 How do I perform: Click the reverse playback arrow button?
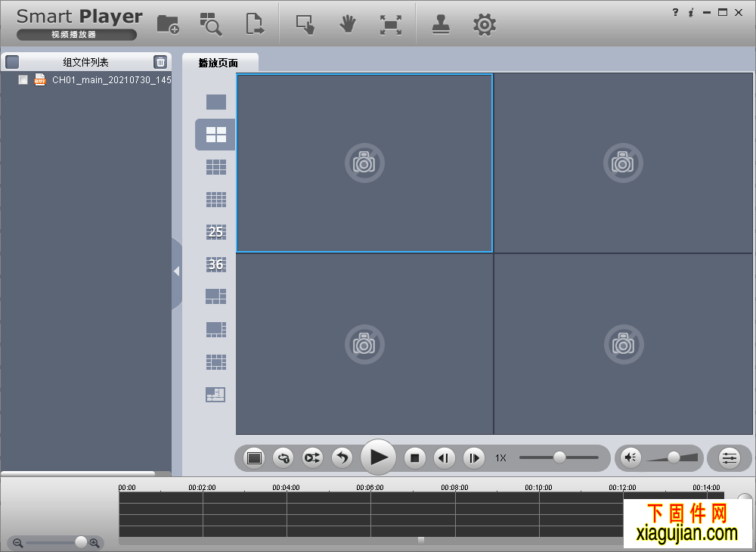tap(342, 457)
